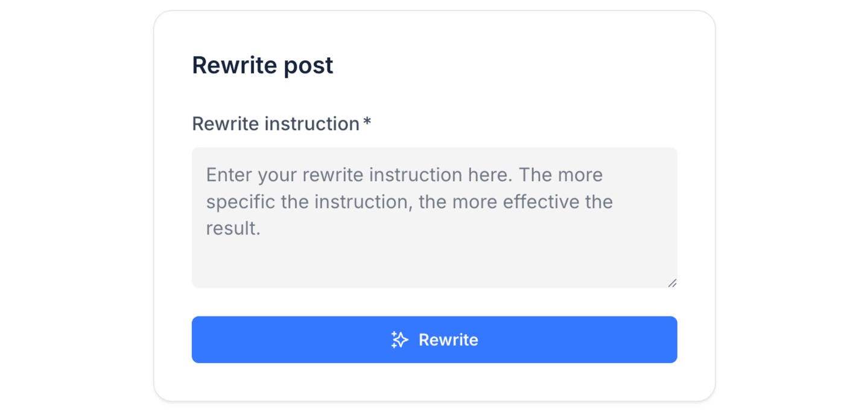Select the stars icon left of Rewrite
Screen dimensions: 868x413
[399, 340]
